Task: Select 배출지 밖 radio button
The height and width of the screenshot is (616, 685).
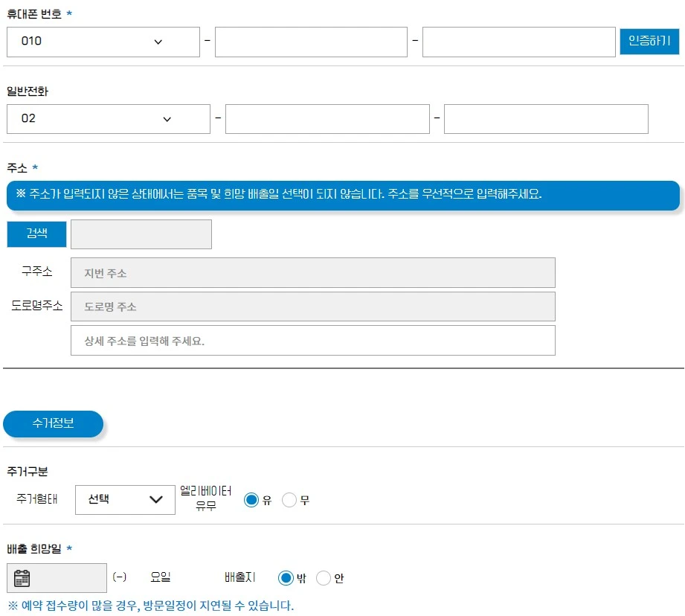Action: (286, 578)
